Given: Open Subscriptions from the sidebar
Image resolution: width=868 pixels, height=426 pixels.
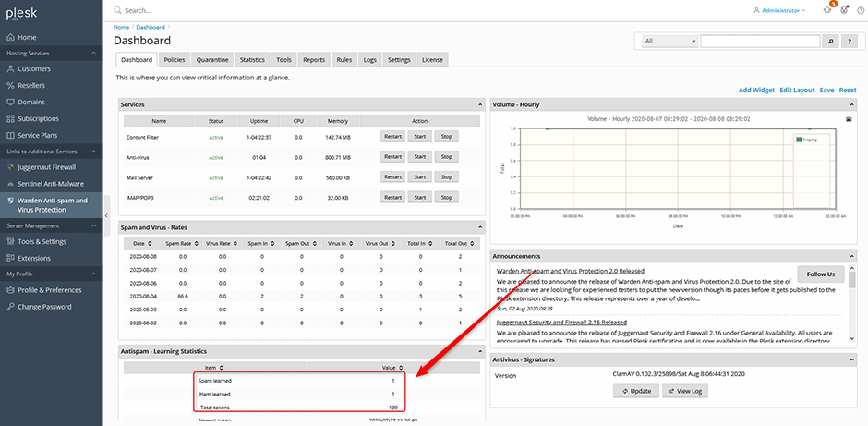Looking at the screenshot, I should point(38,118).
